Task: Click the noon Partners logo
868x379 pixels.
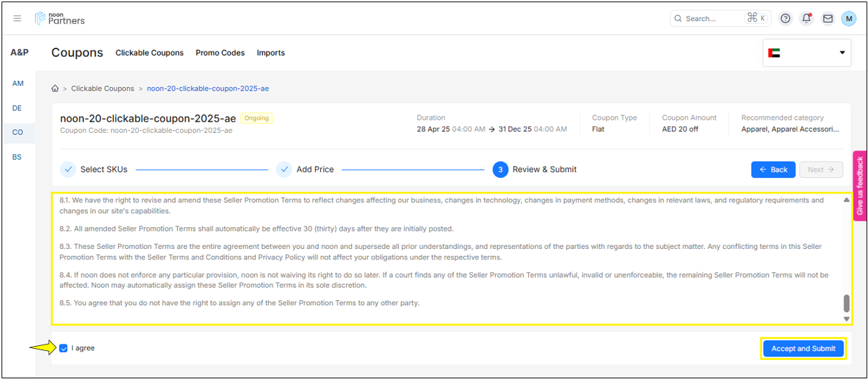Action: [60, 18]
